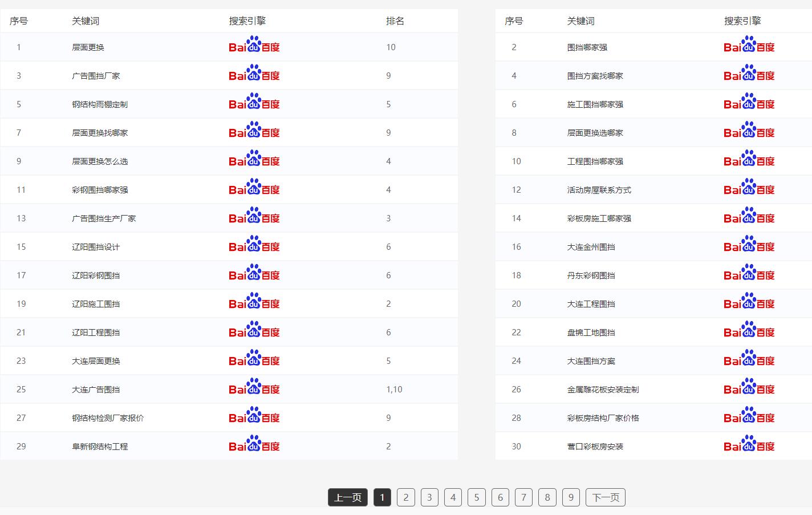812x515 pixels.
Task: Click the Baidu logo beside 大连金州围挡
Action: click(x=749, y=244)
